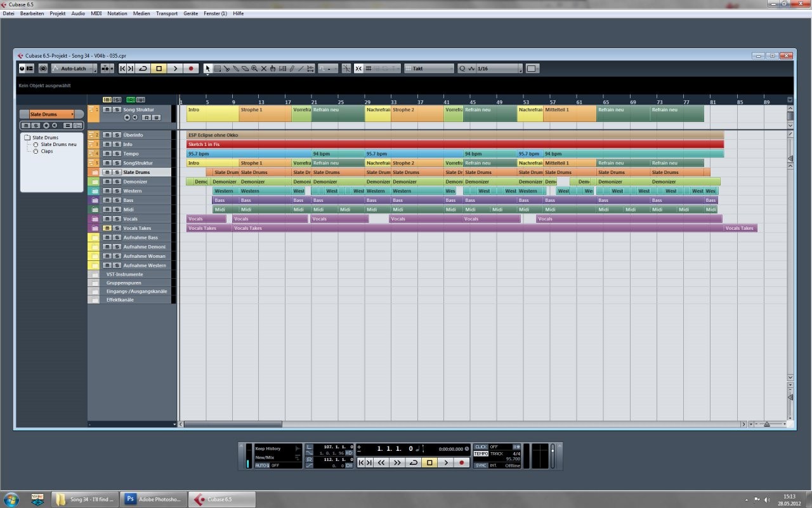Mute the Demonizer track
The height and width of the screenshot is (508, 812).
pyautogui.click(x=107, y=182)
